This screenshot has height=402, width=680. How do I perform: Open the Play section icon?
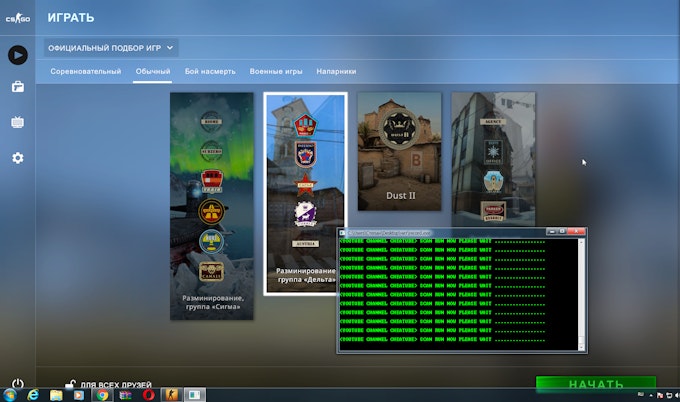(x=18, y=55)
